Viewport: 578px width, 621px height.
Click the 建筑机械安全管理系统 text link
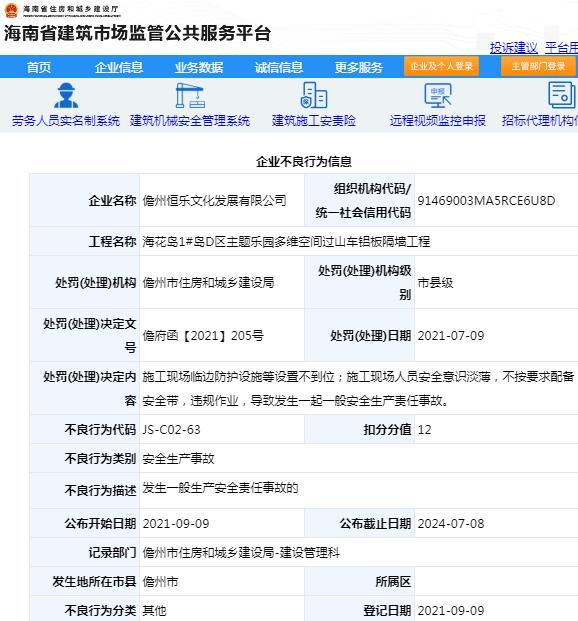(x=190, y=121)
